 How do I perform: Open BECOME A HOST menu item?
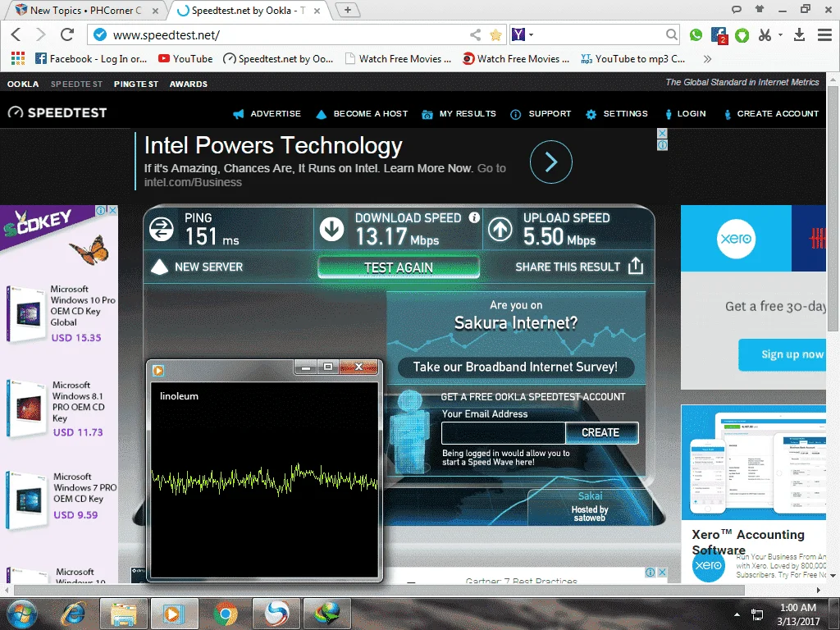[x=362, y=113]
